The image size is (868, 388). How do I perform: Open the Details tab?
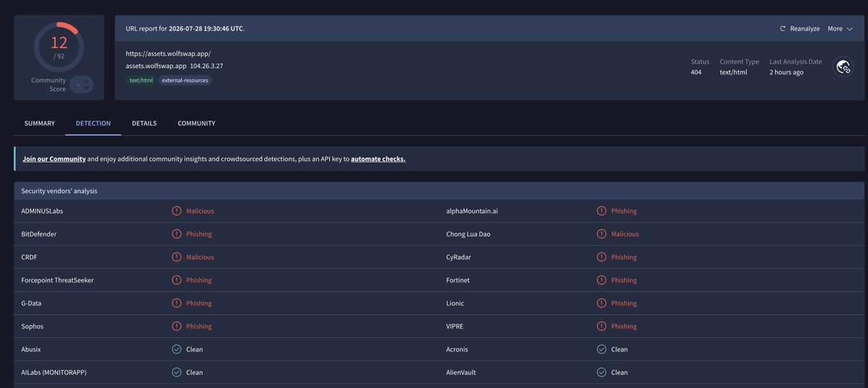(x=144, y=124)
